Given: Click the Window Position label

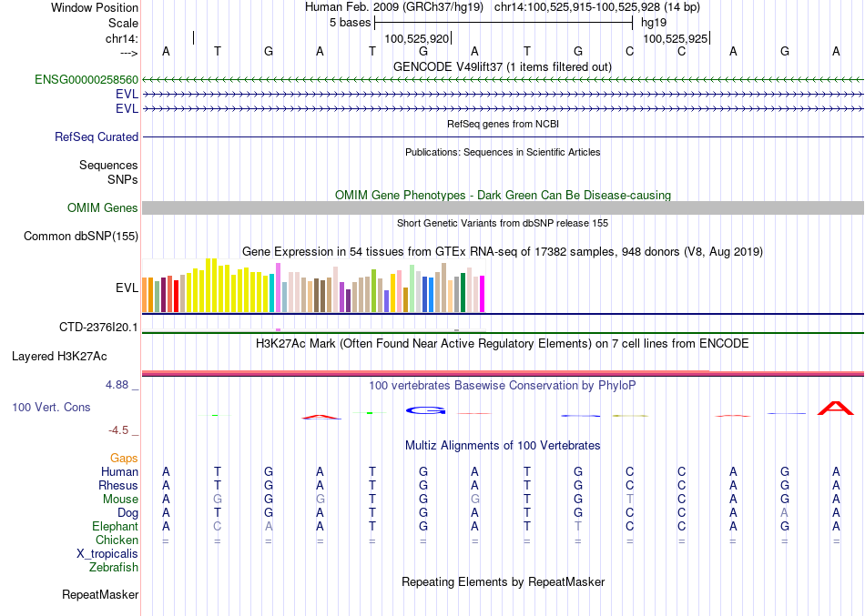Looking at the screenshot, I should [95, 7].
